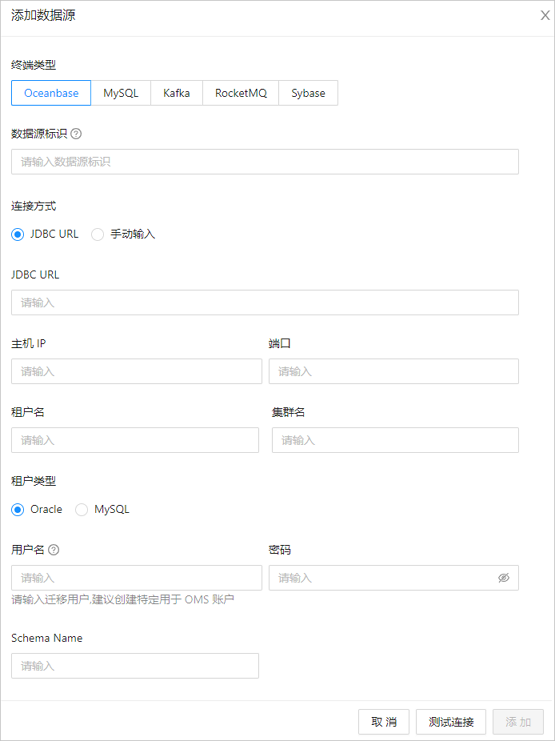Select the Kafka terminal type tab
This screenshot has height=741, width=555.
pyautogui.click(x=176, y=93)
